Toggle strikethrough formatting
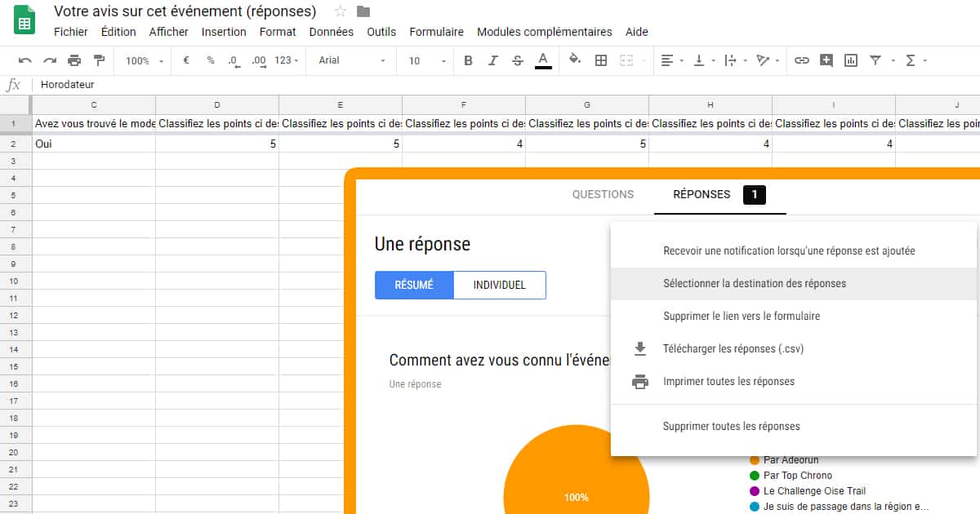The image size is (980, 514). (x=517, y=60)
